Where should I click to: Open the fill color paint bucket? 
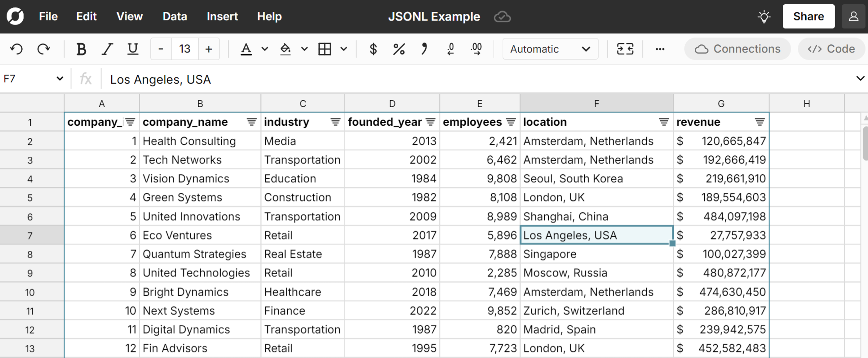pos(286,49)
